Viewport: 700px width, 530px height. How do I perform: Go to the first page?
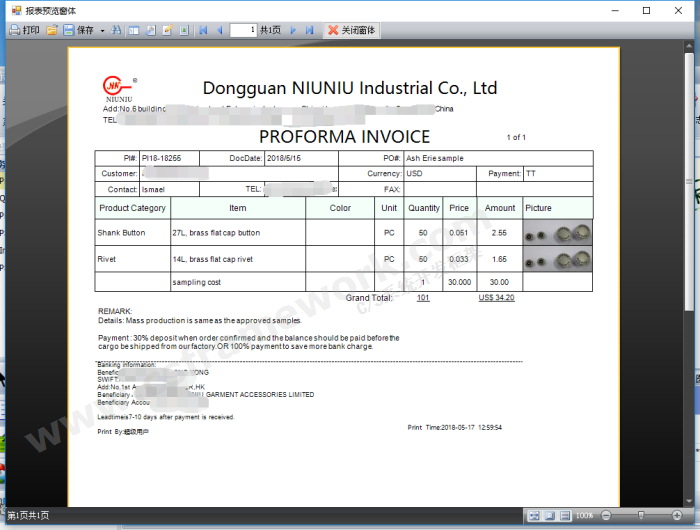[203, 30]
